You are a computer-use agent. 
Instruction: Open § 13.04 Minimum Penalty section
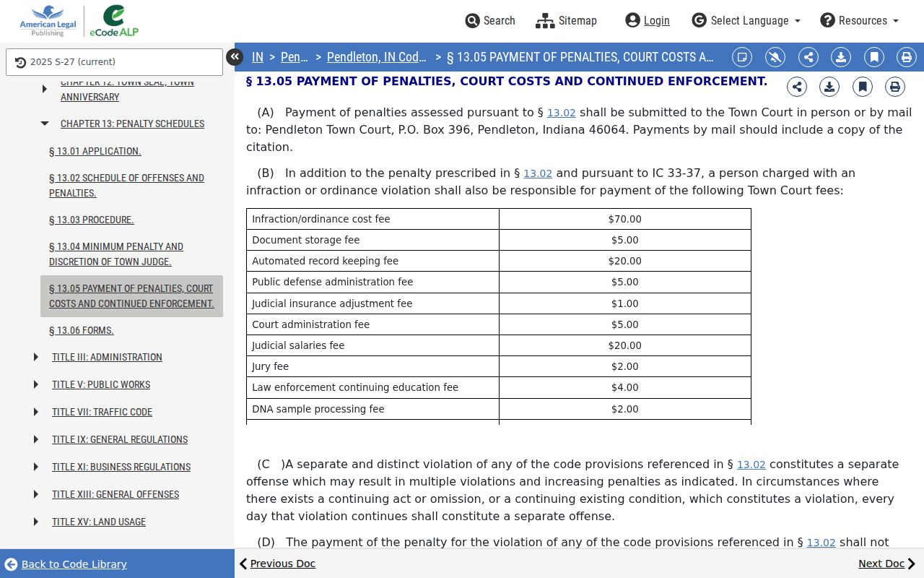coord(116,254)
